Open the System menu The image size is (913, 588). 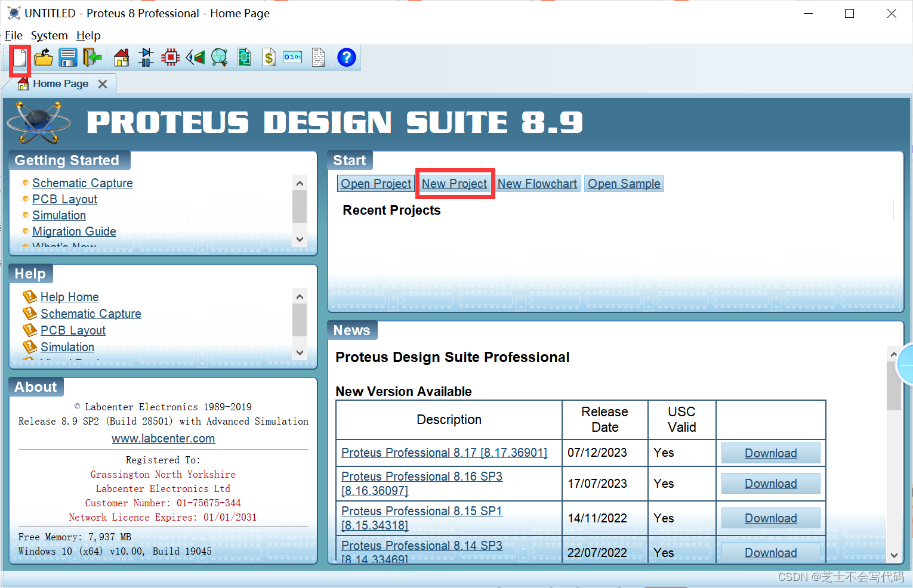50,35
